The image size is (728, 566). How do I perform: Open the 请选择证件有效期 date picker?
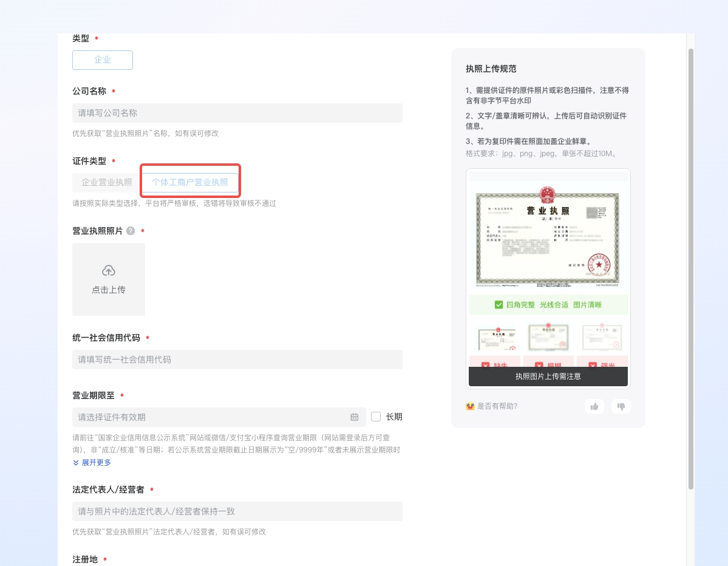tap(213, 417)
